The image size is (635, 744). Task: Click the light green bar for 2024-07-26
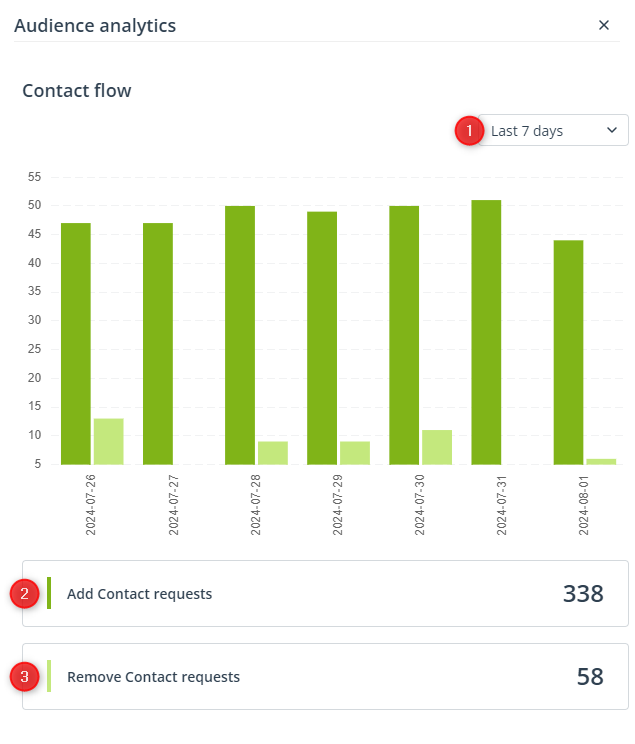pyautogui.click(x=109, y=442)
